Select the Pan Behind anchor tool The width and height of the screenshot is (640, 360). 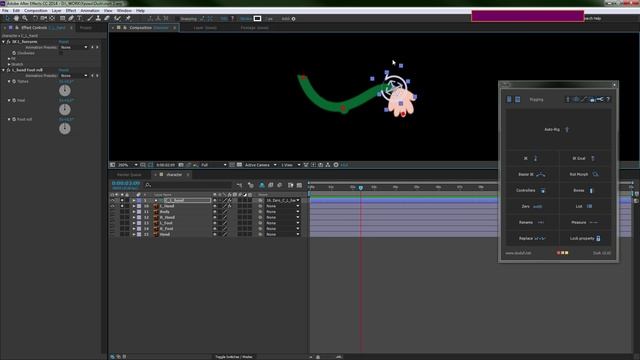click(52, 18)
